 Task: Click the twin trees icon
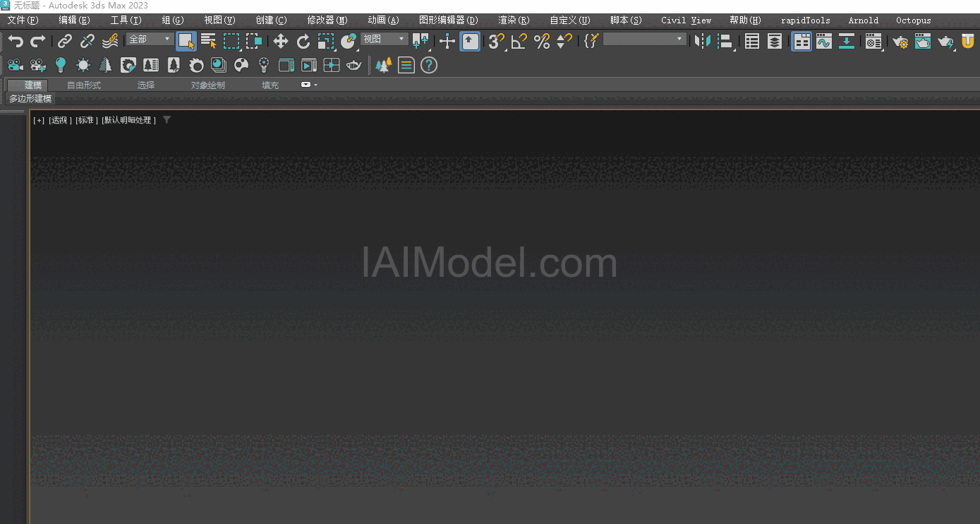point(384,65)
